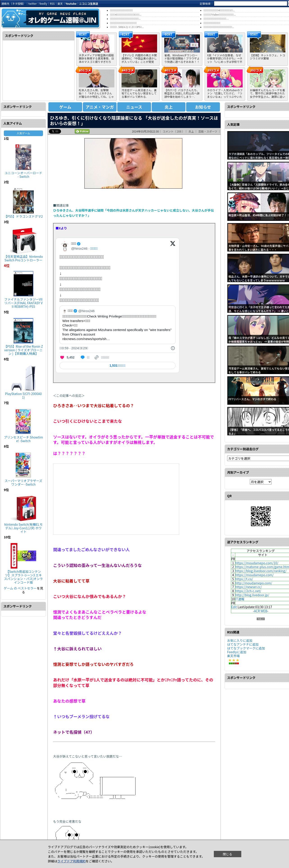
Task: Click the ACR WEB small badge
Action: [x=261, y=619]
